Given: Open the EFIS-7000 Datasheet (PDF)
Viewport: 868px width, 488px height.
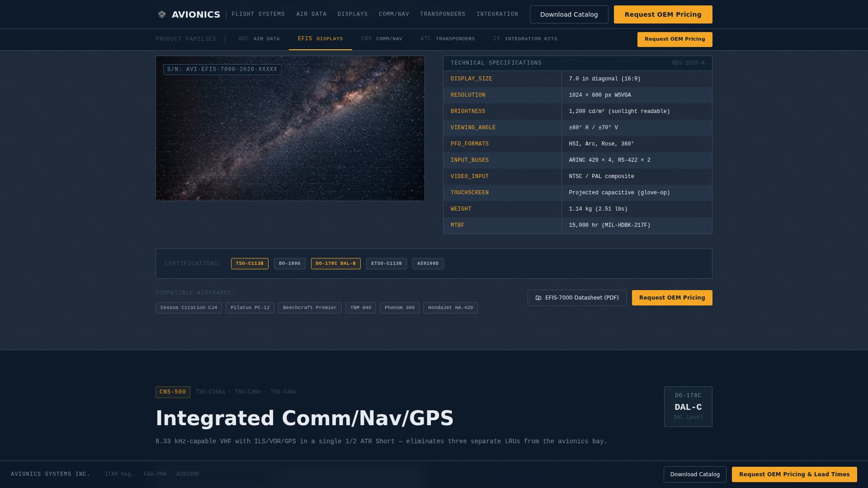Looking at the screenshot, I should pos(577,298).
